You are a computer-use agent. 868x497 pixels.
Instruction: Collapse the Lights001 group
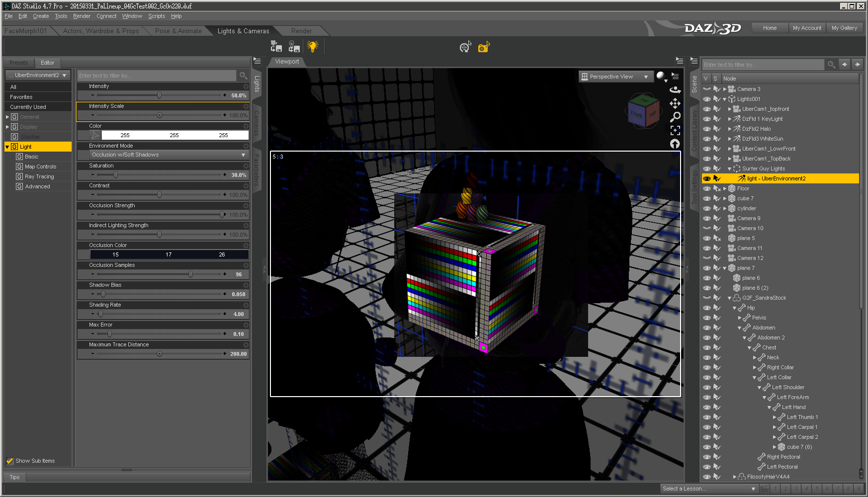(x=725, y=99)
